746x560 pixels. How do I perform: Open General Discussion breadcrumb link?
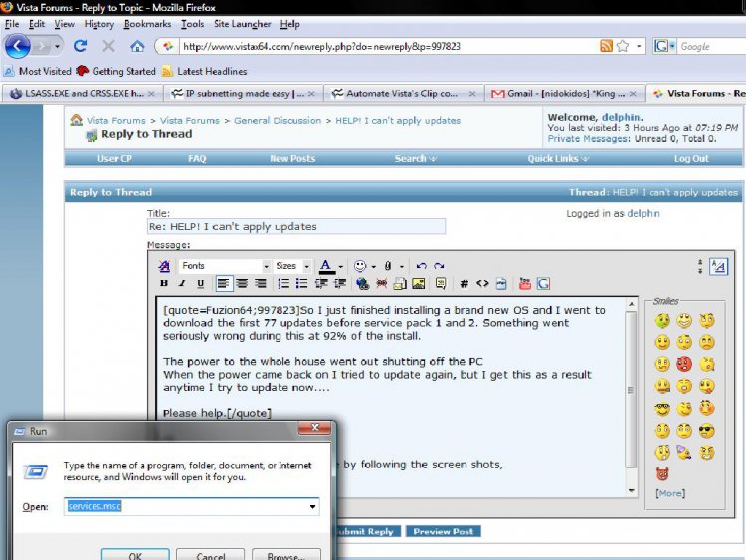(x=278, y=120)
